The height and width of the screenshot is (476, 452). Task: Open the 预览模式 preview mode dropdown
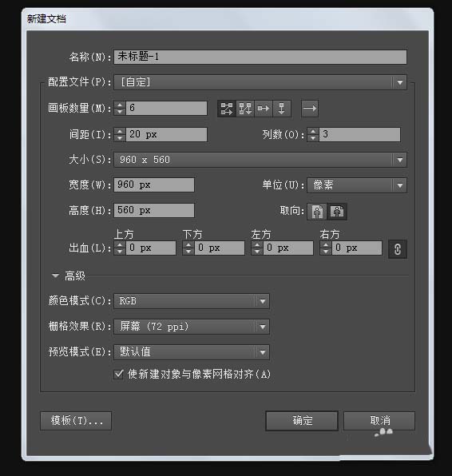coord(192,352)
